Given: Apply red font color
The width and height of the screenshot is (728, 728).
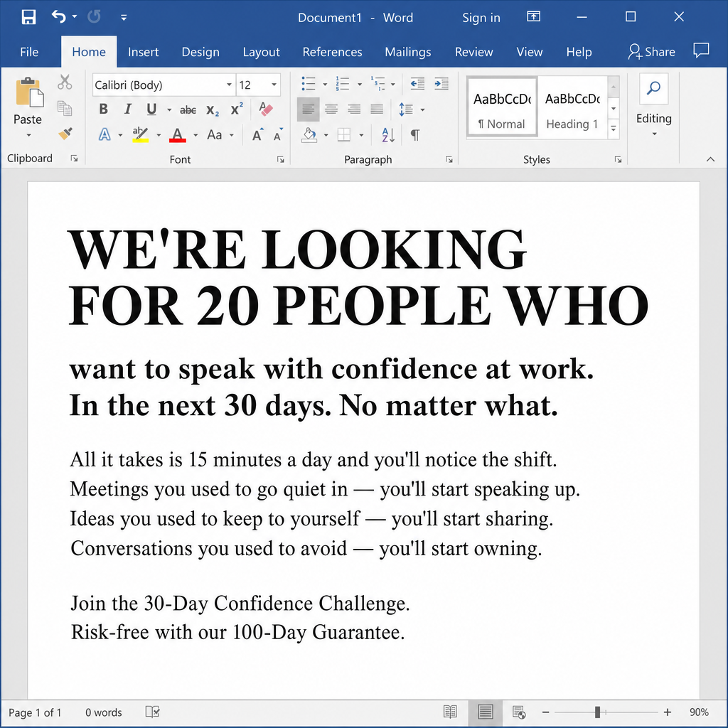Looking at the screenshot, I should coord(177,134).
